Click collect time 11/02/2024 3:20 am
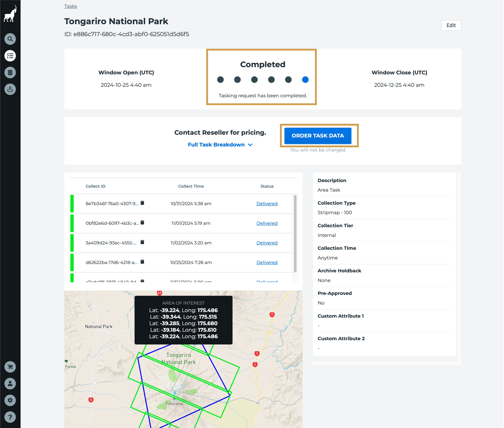Viewport: 504px width, 428px height. [x=191, y=243]
